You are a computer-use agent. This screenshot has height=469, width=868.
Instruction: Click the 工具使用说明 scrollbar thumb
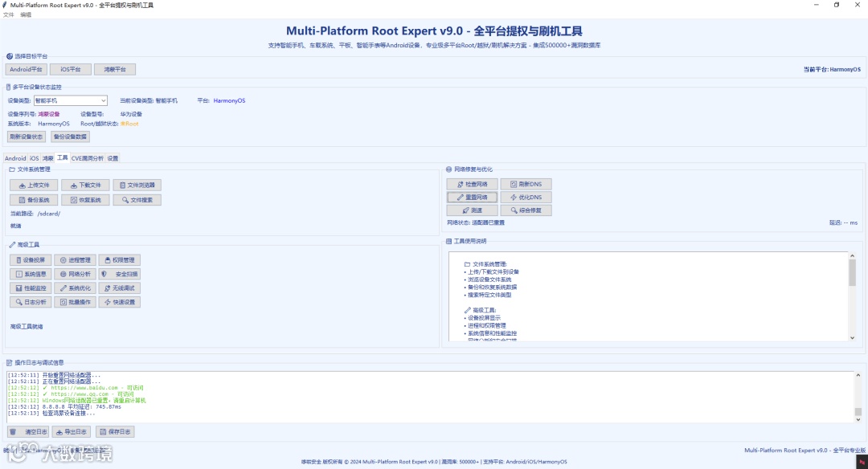[x=852, y=273]
